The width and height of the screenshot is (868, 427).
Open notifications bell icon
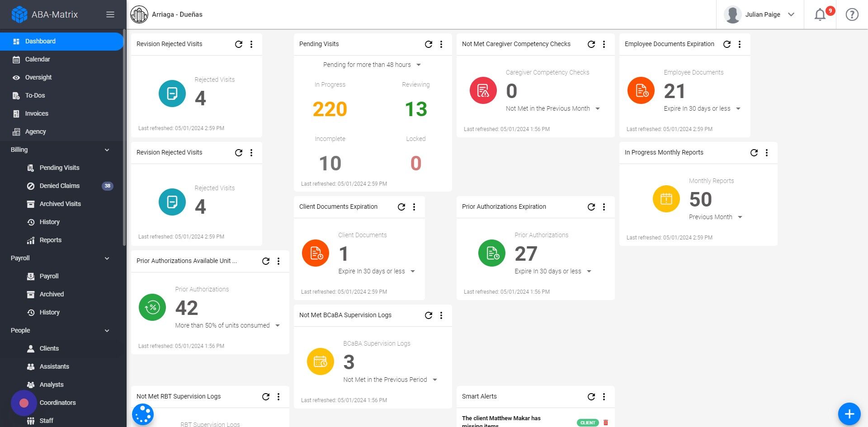(820, 14)
